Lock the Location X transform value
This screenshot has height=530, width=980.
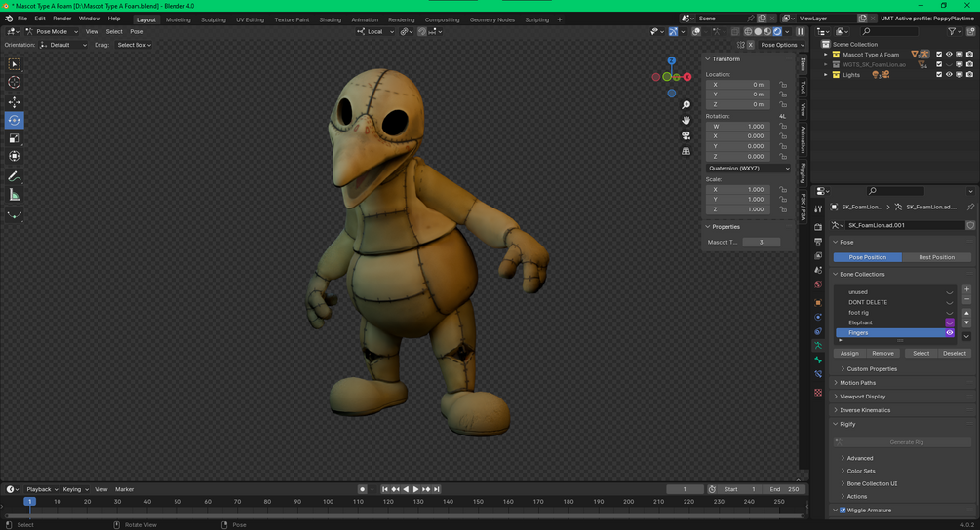pos(783,85)
